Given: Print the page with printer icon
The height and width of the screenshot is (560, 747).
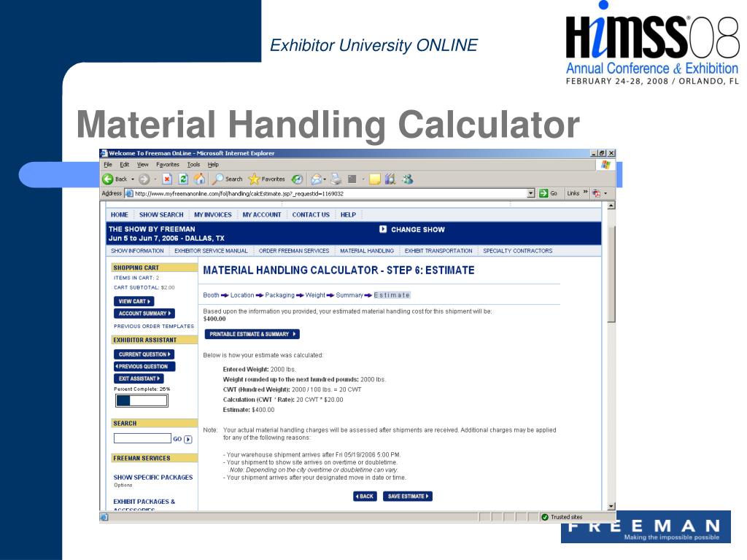Looking at the screenshot, I should pos(336,179).
